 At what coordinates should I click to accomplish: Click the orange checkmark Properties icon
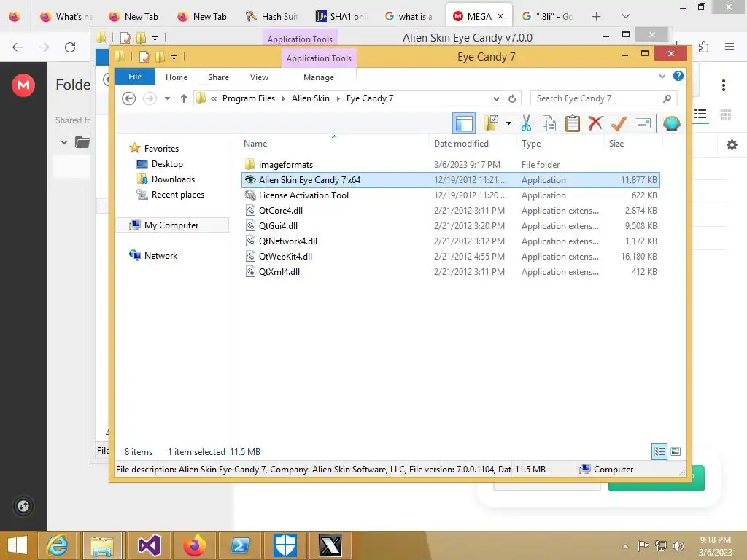point(619,123)
